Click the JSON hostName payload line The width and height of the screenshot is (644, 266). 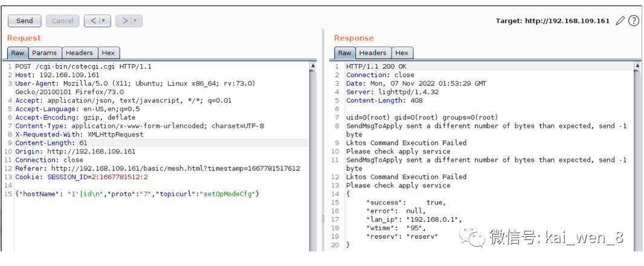point(137,193)
